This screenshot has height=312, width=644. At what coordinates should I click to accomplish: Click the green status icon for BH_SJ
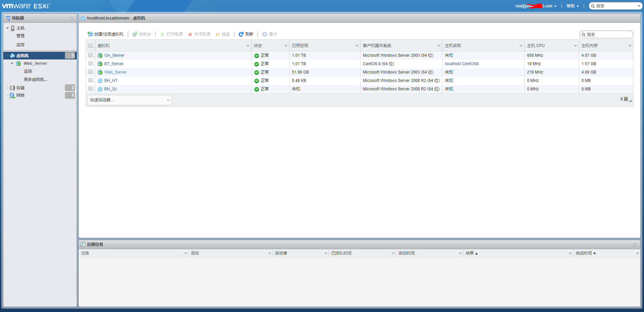coord(257,89)
